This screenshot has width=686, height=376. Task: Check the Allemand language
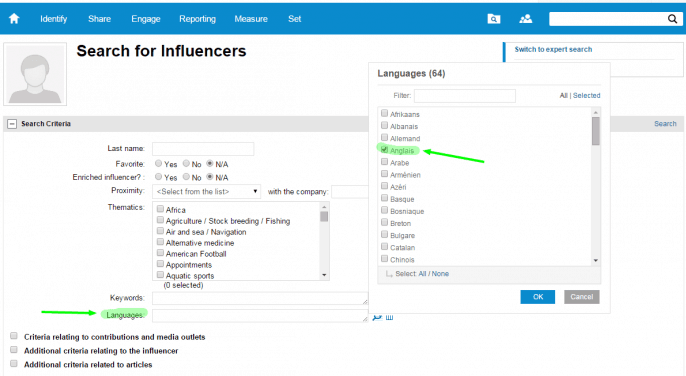click(384, 138)
